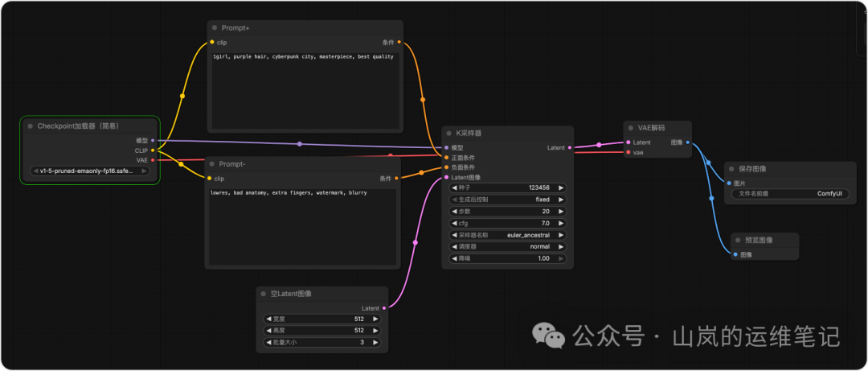Click the 模型 output port on Checkpoint加载器
The height and width of the screenshot is (371, 868).
[x=153, y=140]
